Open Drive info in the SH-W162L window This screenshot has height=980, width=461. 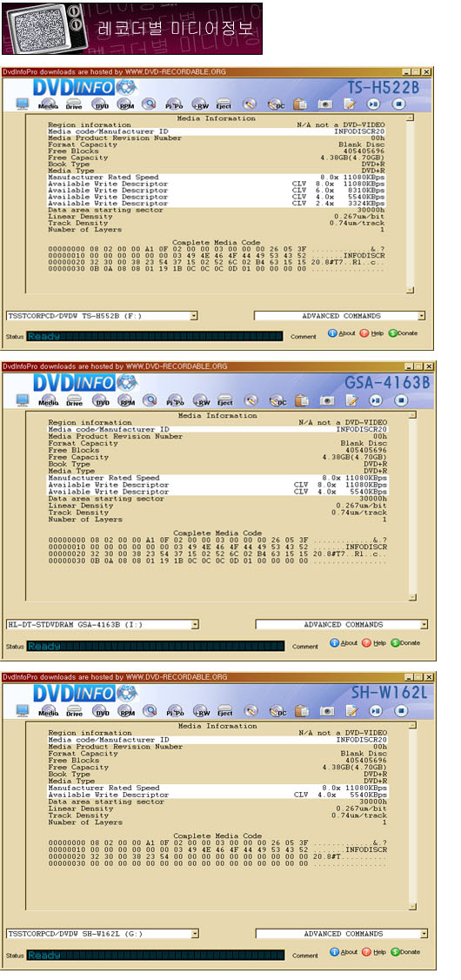click(75, 710)
